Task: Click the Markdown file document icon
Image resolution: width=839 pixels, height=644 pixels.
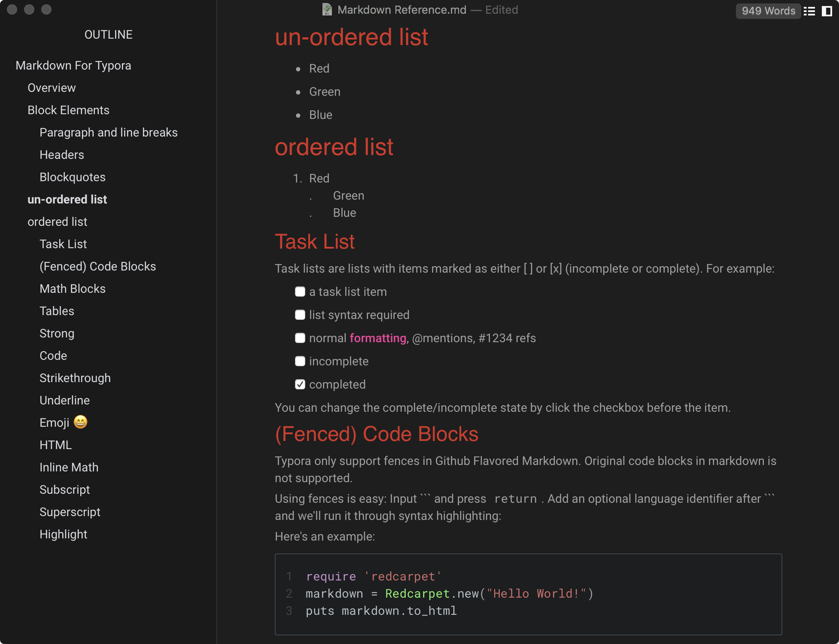Action: [327, 9]
